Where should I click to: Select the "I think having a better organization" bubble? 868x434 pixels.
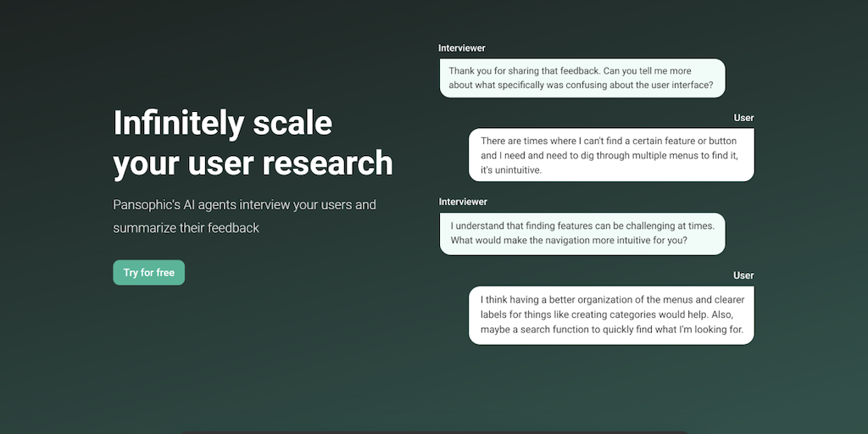611,314
